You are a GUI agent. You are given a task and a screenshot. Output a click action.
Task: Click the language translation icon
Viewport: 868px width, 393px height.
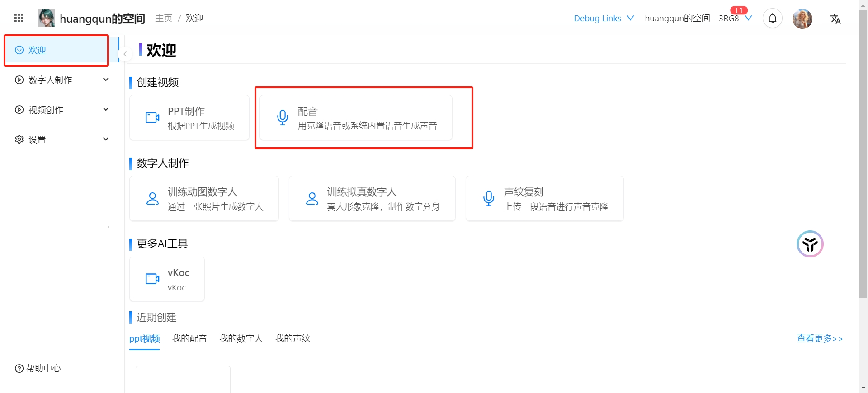(x=835, y=19)
